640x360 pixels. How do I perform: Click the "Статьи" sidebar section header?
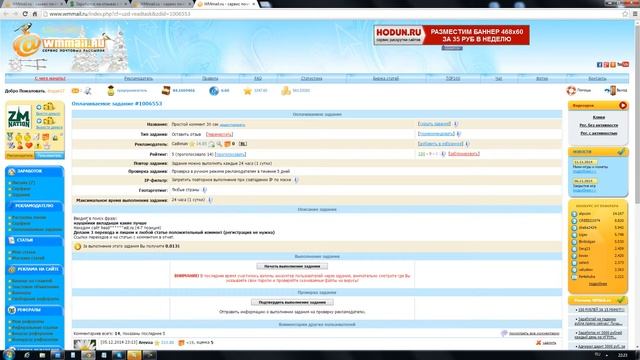point(34,240)
